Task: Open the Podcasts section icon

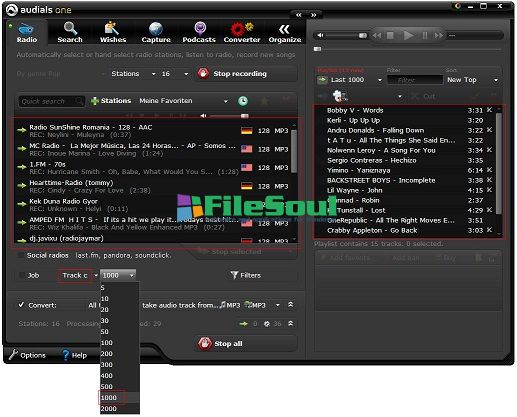Action: tap(200, 29)
